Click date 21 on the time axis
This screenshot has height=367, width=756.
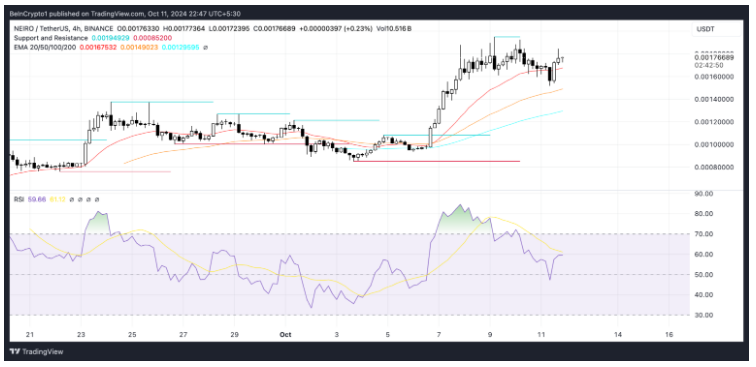[x=30, y=334]
